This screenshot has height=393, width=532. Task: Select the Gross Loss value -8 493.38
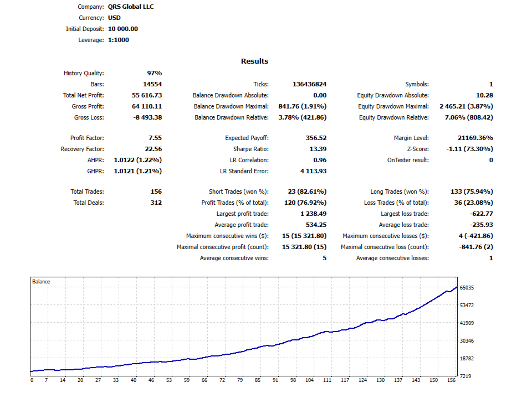147,117
